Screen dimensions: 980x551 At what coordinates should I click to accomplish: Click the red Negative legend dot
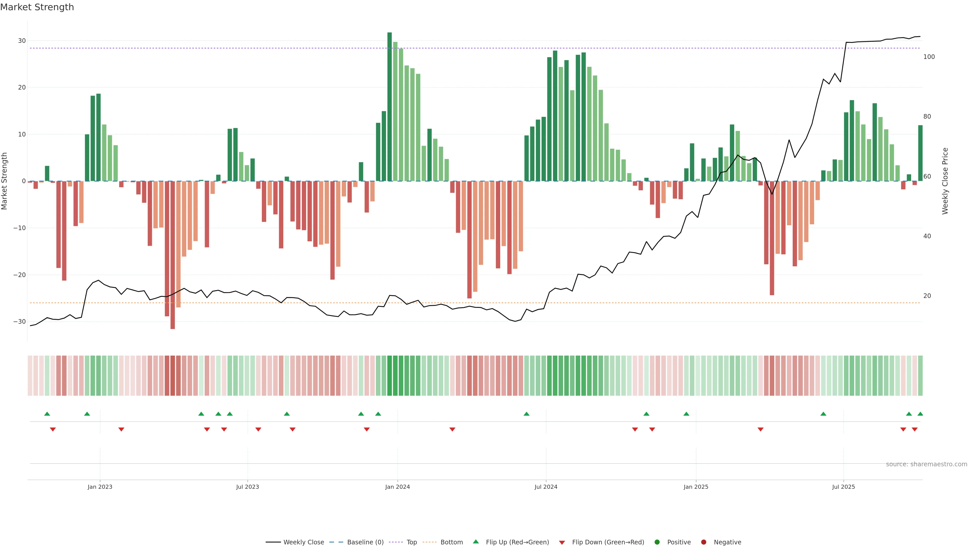click(703, 542)
